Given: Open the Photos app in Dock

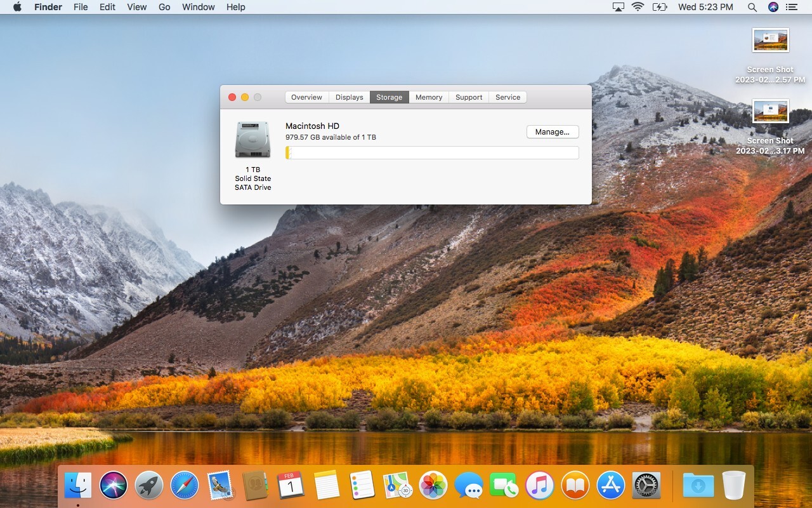Looking at the screenshot, I should [434, 486].
